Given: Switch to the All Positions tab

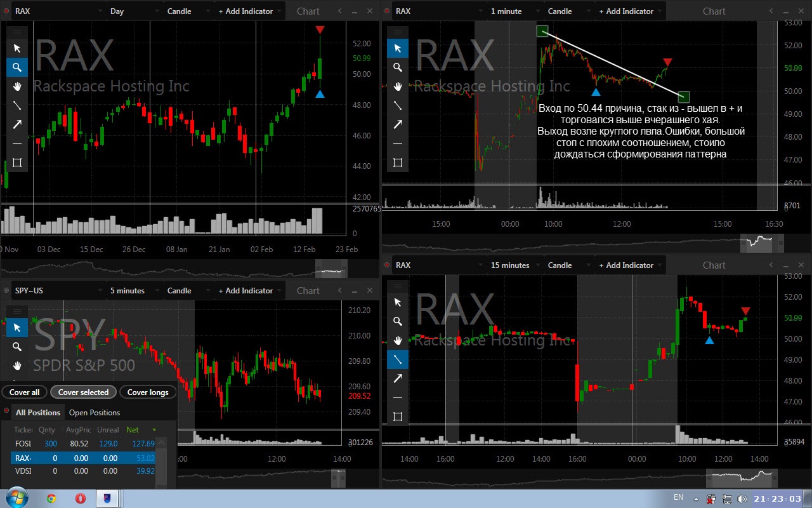Looking at the screenshot, I should pyautogui.click(x=38, y=412).
